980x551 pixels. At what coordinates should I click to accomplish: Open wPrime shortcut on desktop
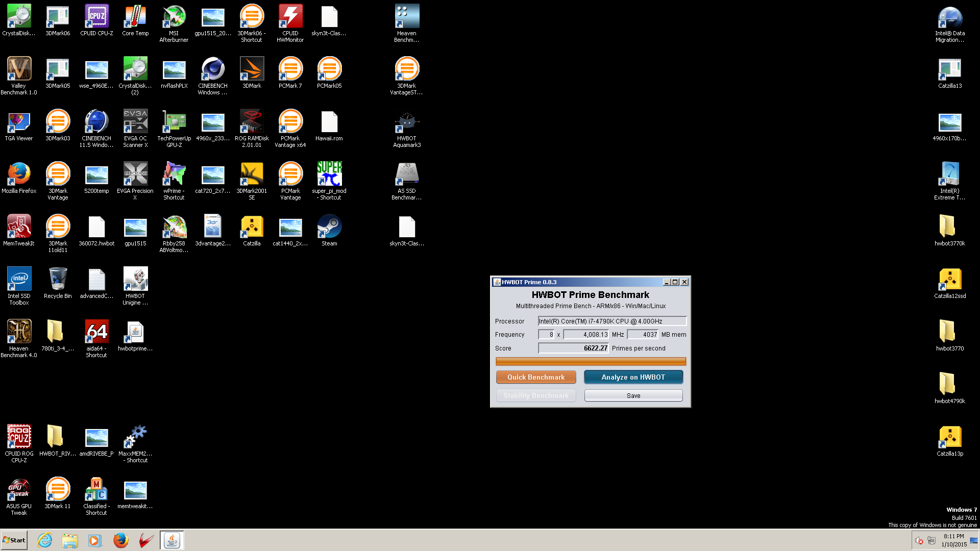174,181
